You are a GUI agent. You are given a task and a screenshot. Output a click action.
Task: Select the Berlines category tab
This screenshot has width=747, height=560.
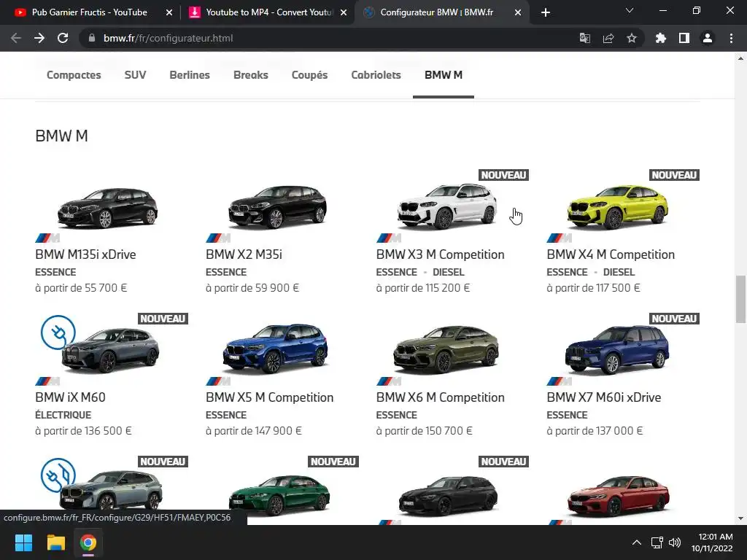pyautogui.click(x=190, y=75)
